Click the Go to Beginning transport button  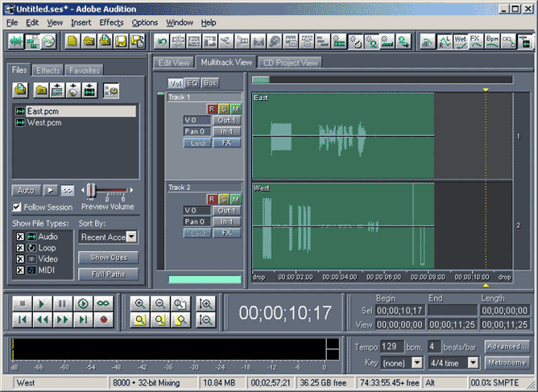point(23,320)
